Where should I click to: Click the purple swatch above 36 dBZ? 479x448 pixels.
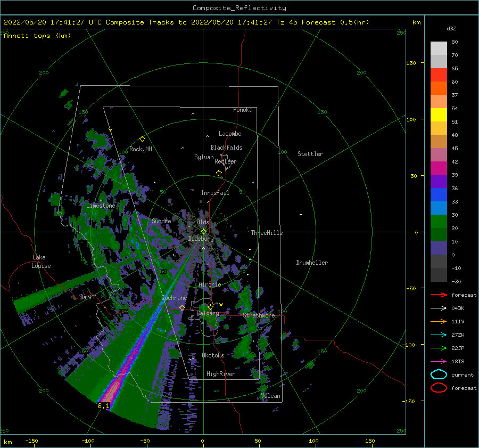[x=439, y=181]
